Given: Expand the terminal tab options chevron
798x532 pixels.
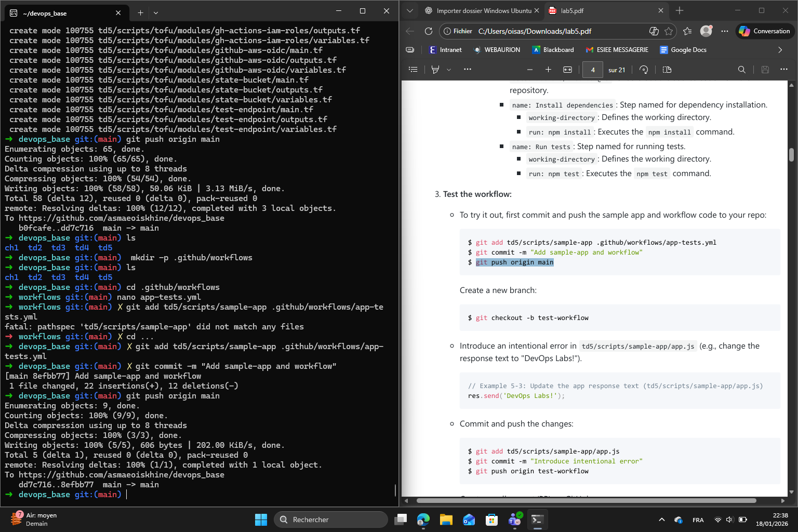Looking at the screenshot, I should (x=156, y=12).
